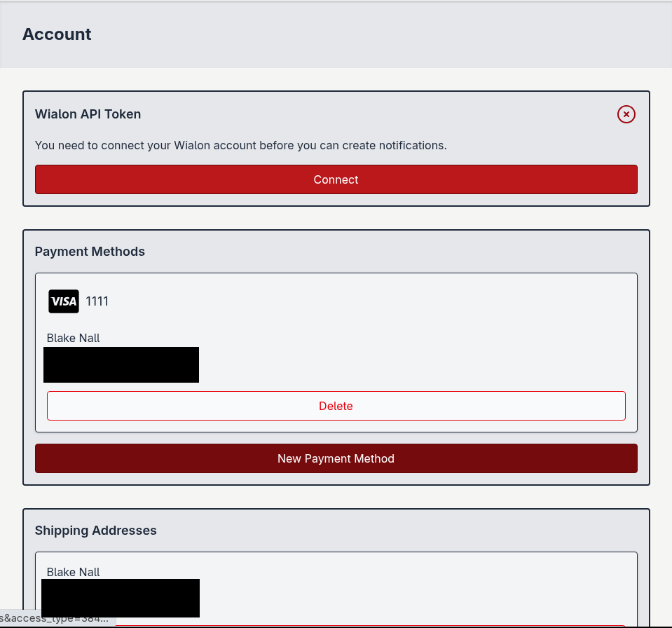Select the card number ending 1111
672x628 pixels.
click(x=97, y=301)
